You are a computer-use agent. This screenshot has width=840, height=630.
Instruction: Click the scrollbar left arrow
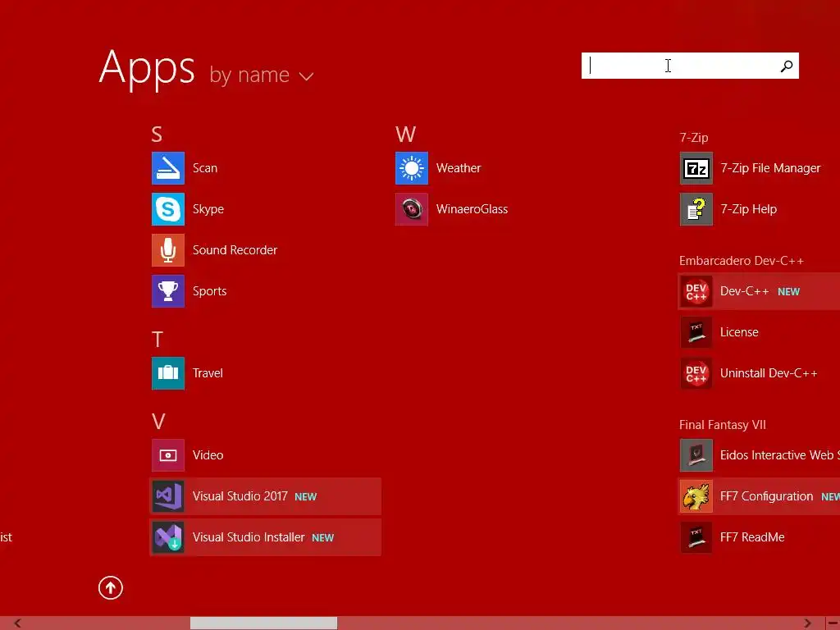coord(17,623)
